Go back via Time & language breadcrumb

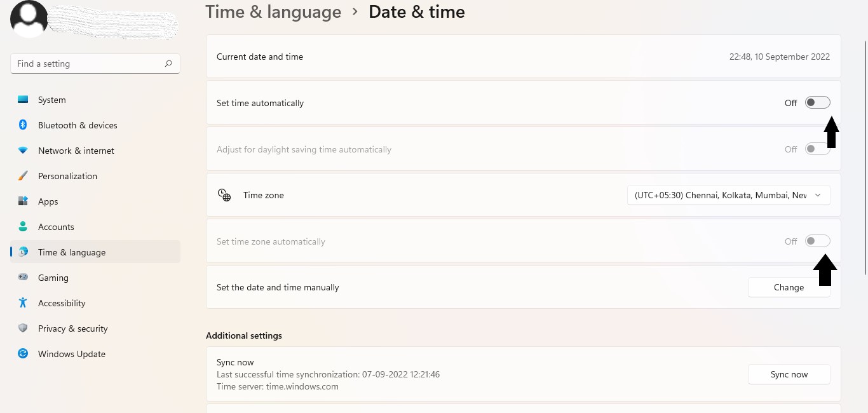[273, 12]
